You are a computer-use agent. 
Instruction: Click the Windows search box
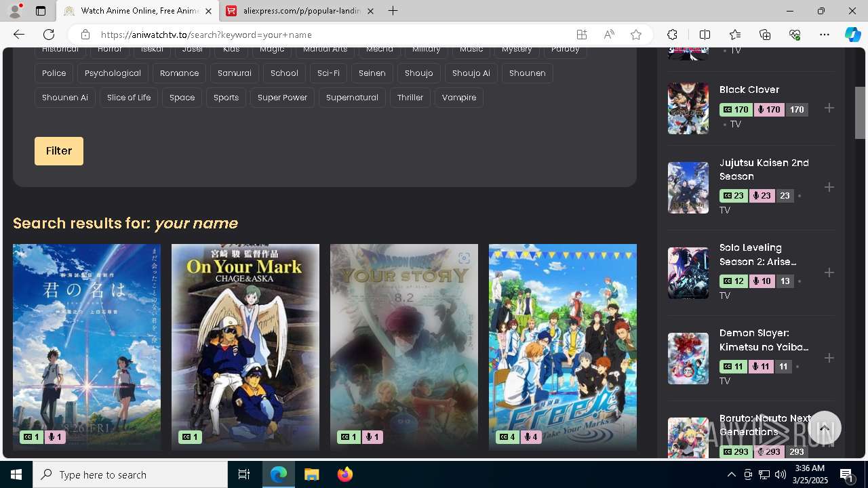click(130, 474)
